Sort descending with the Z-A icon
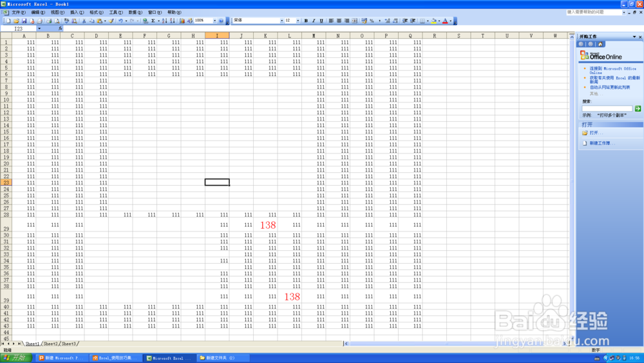This screenshot has height=363, width=644. click(172, 21)
